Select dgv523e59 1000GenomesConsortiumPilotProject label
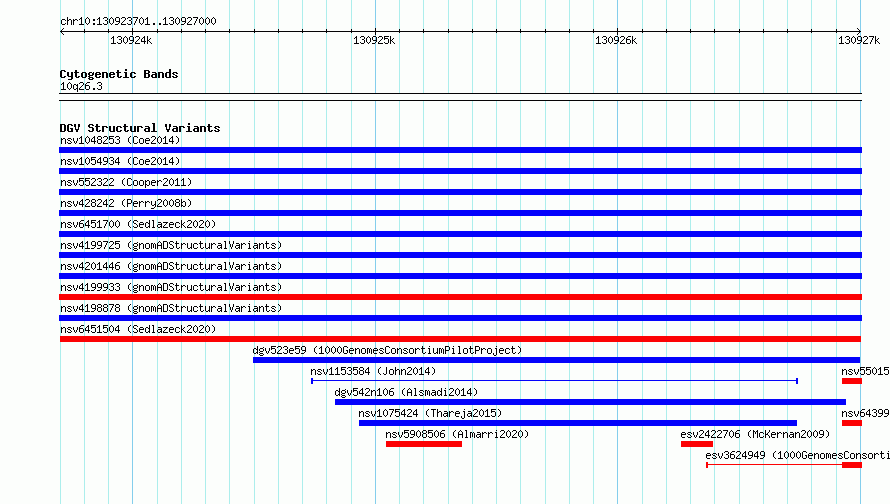 tap(387, 350)
